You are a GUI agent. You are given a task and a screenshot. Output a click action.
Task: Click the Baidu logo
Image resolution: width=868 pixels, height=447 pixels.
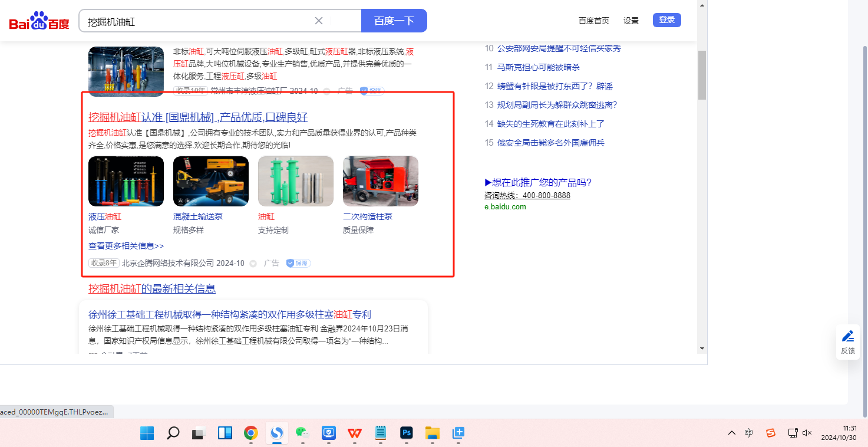39,21
